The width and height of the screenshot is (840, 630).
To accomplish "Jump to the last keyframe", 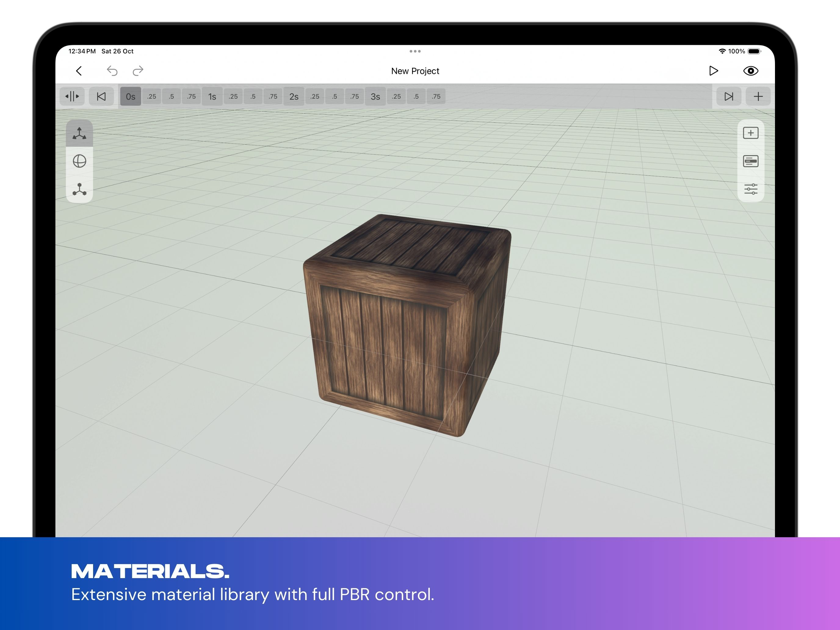I will (728, 96).
